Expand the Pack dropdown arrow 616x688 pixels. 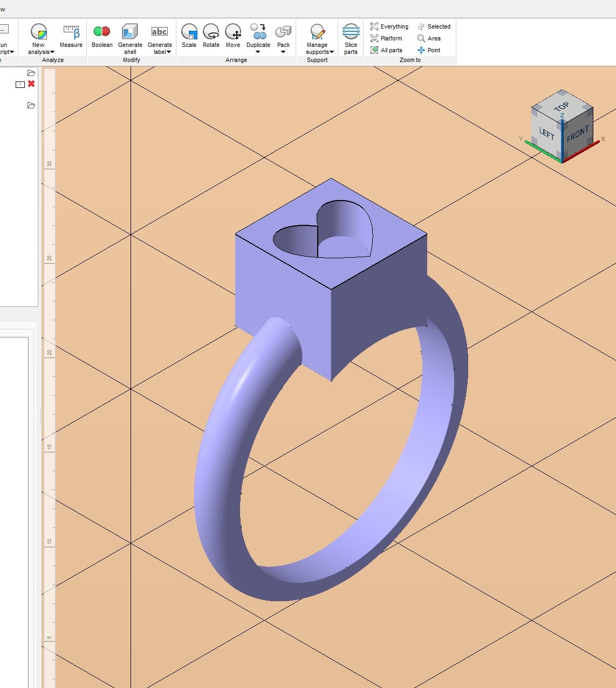coord(283,52)
